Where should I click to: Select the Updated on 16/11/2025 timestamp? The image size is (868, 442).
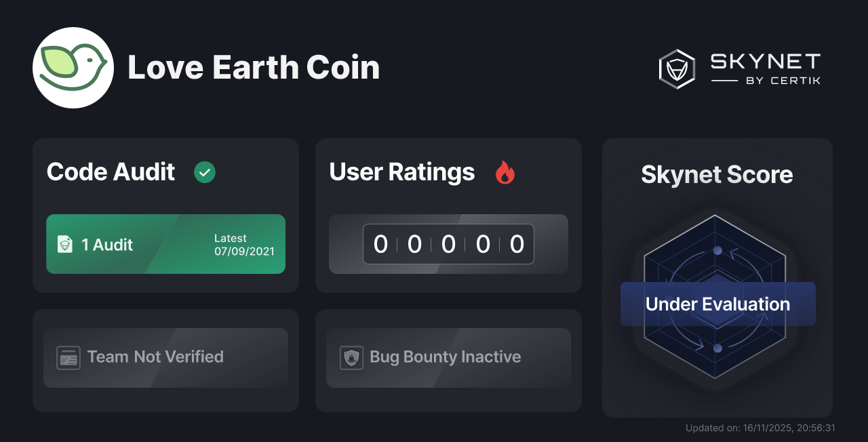click(x=761, y=428)
